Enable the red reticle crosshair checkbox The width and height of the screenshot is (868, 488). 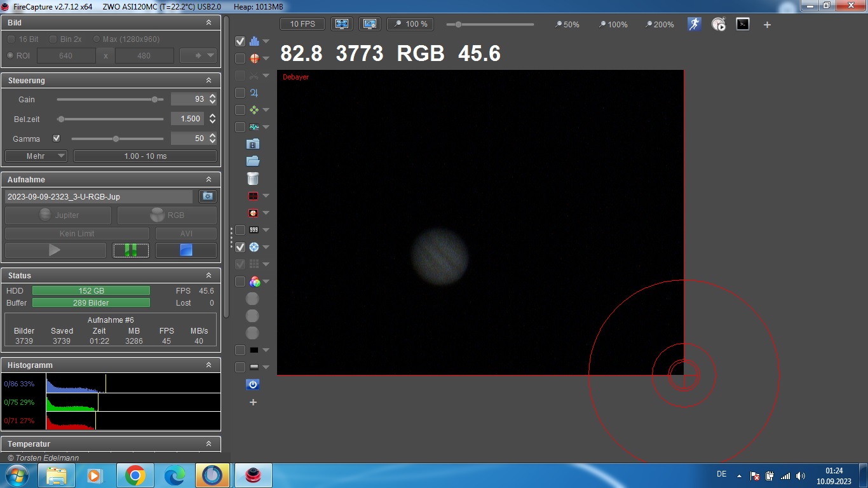[x=240, y=58]
